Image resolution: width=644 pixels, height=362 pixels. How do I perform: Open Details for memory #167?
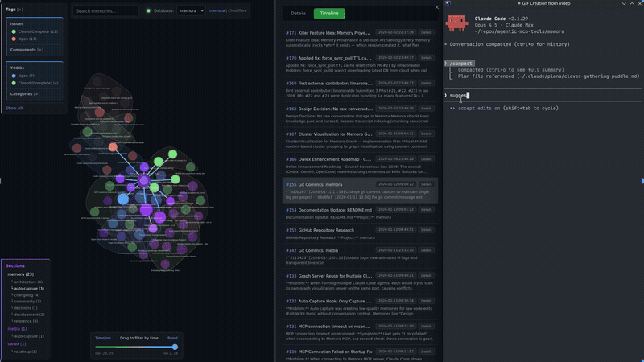427,134
